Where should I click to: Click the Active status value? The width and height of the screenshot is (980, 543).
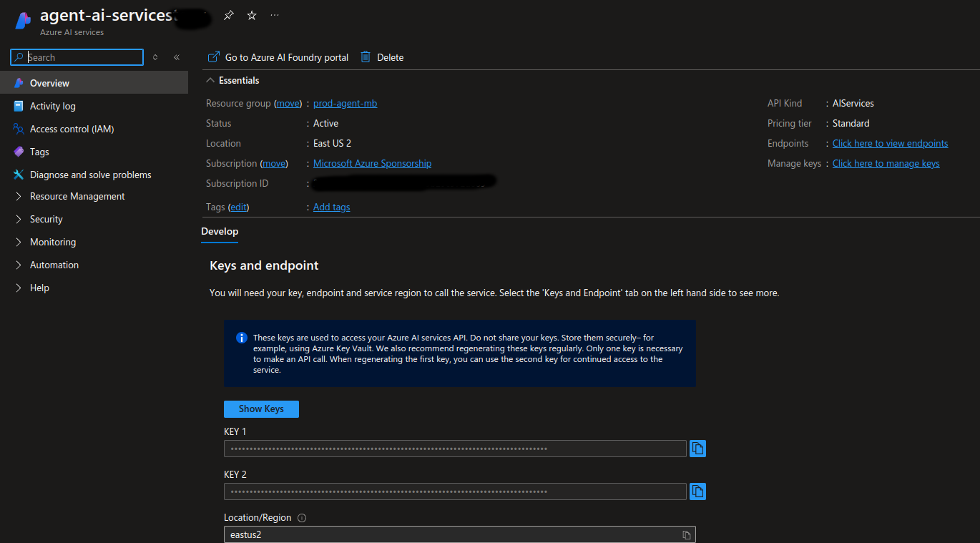[326, 123]
